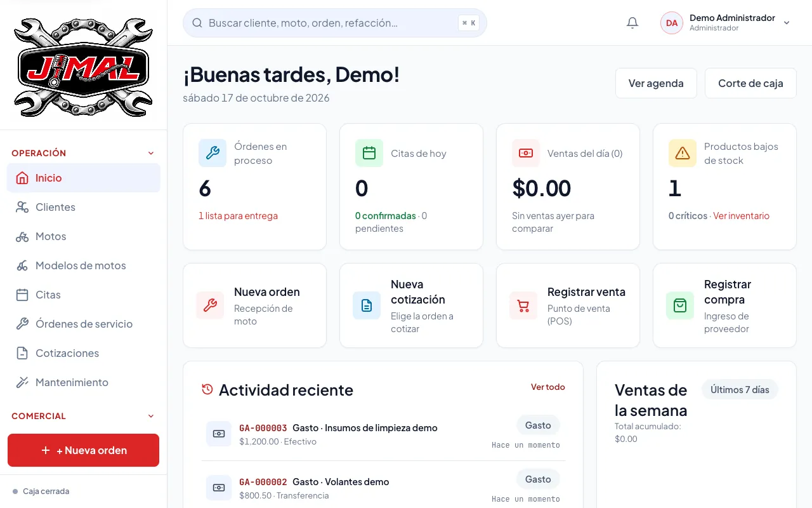
Task: Click the notifications bell icon
Action: [x=632, y=23]
